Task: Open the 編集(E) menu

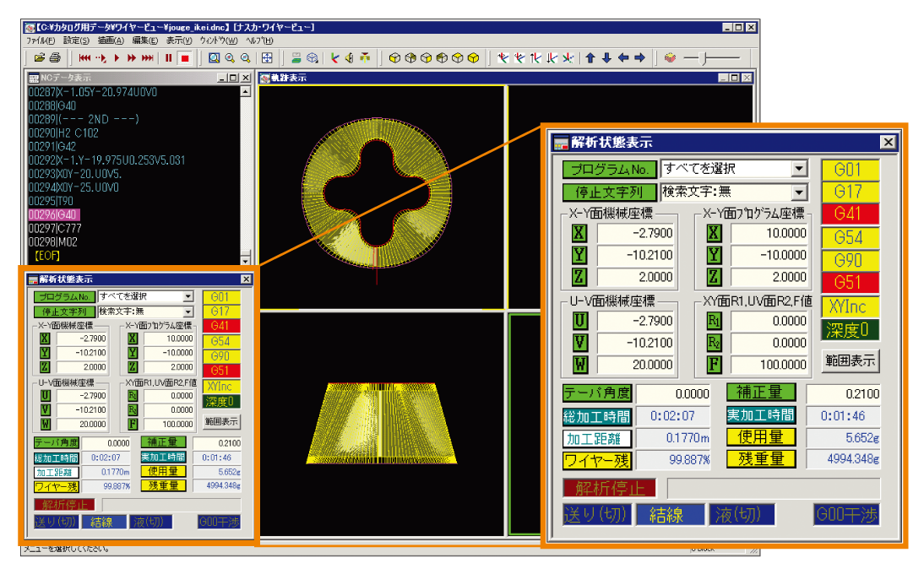Action: tap(145, 41)
